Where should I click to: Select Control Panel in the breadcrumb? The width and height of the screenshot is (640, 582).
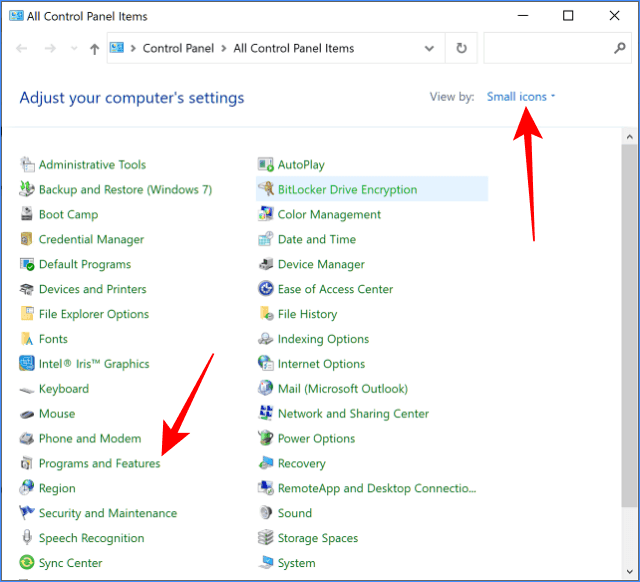tap(178, 49)
